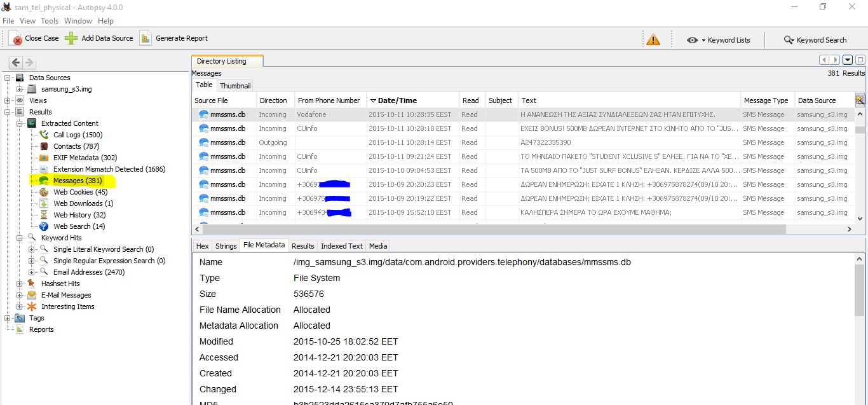Select the Web History (32) node

pos(81,215)
